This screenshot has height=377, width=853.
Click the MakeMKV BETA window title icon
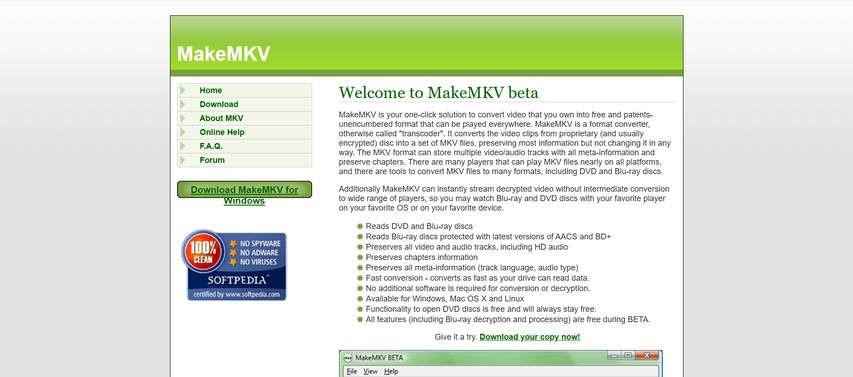click(347, 357)
